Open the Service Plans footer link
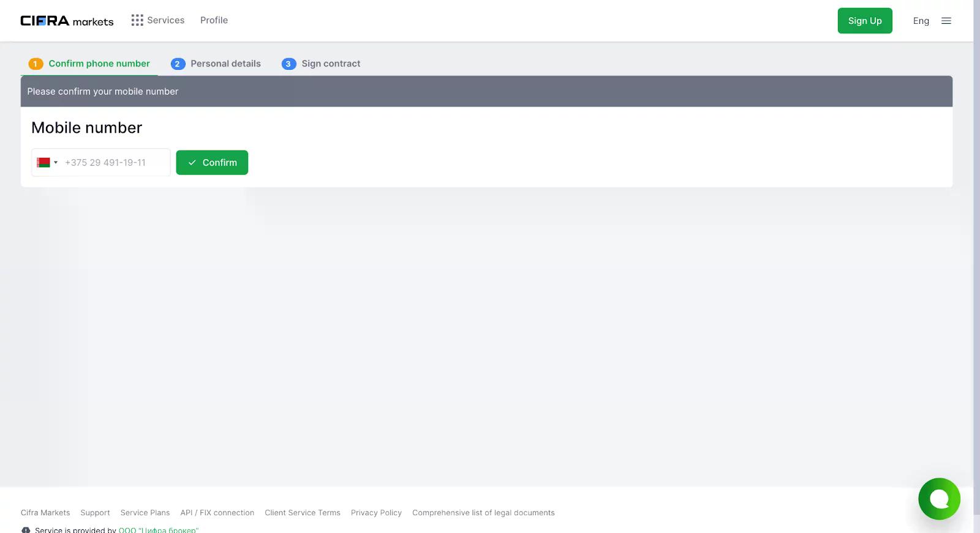The width and height of the screenshot is (980, 533). tap(145, 513)
